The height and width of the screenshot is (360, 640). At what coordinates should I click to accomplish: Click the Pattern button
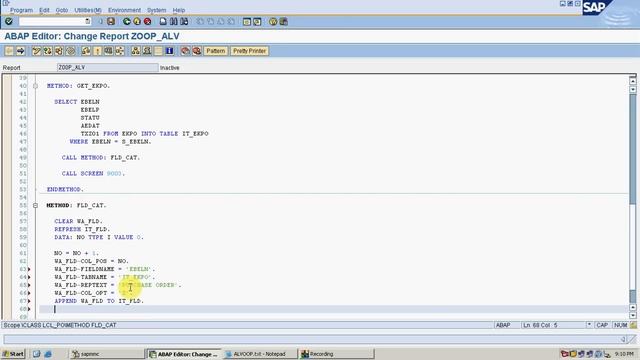click(x=216, y=51)
